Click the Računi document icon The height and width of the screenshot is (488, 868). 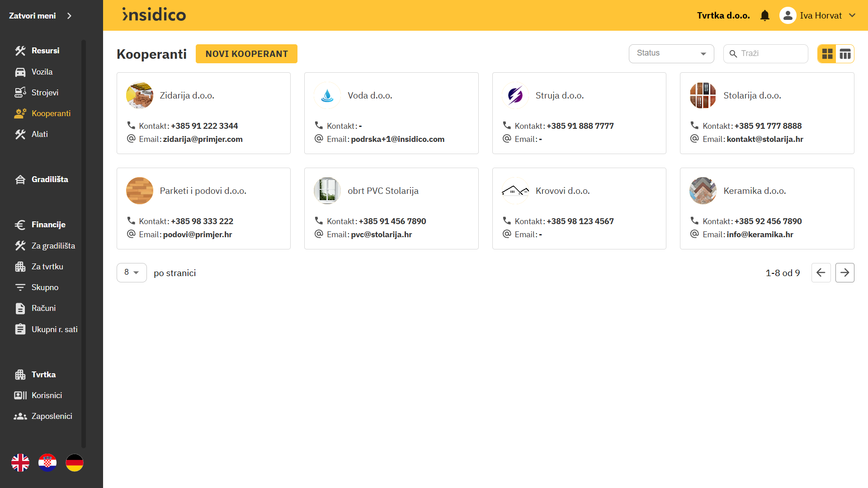(x=20, y=308)
